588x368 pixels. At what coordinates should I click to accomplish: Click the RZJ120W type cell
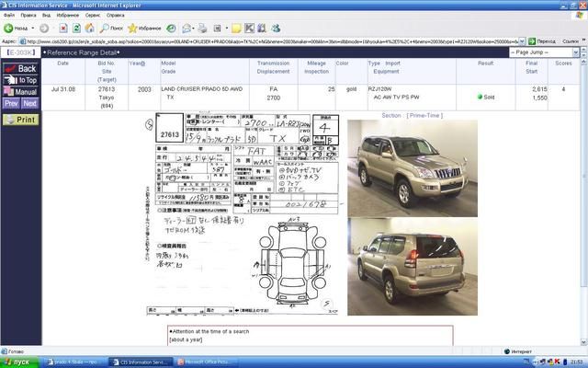point(379,89)
